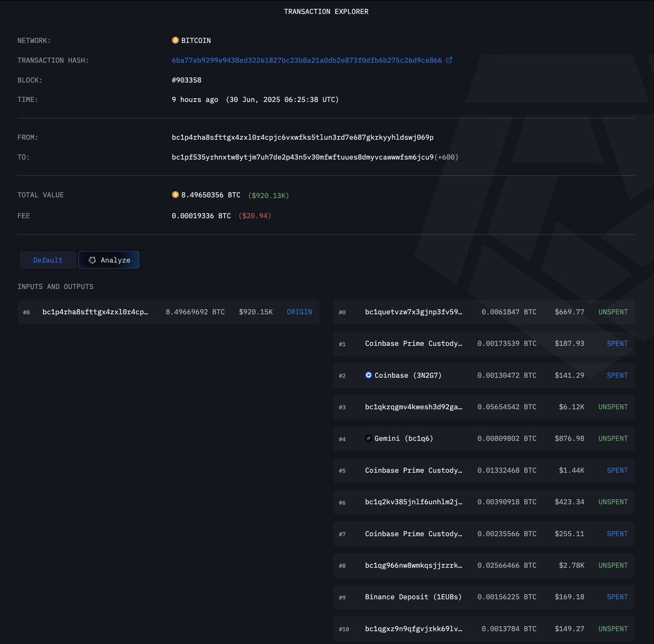654x644 pixels.
Task: Open the FROM address bc1p4rha8sfttgx…
Action: pyautogui.click(x=302, y=137)
